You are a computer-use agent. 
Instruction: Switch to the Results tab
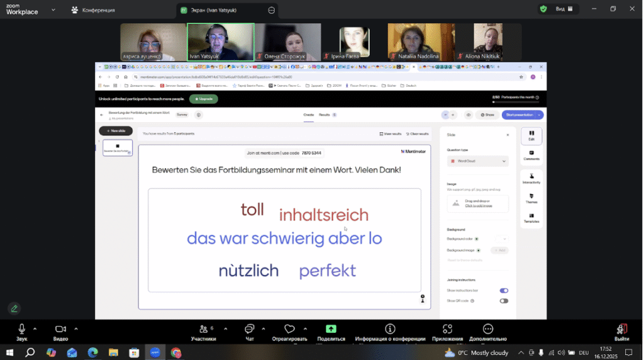click(325, 115)
